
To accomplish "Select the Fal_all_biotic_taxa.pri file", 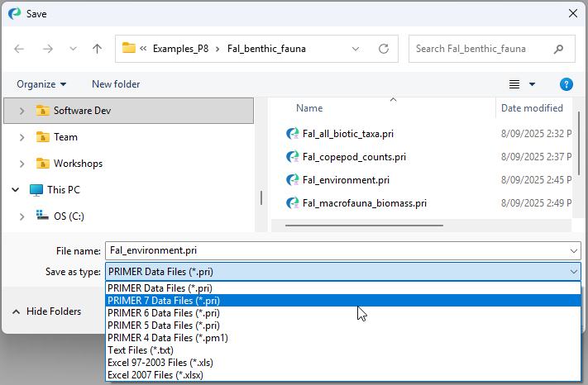I will coord(347,133).
